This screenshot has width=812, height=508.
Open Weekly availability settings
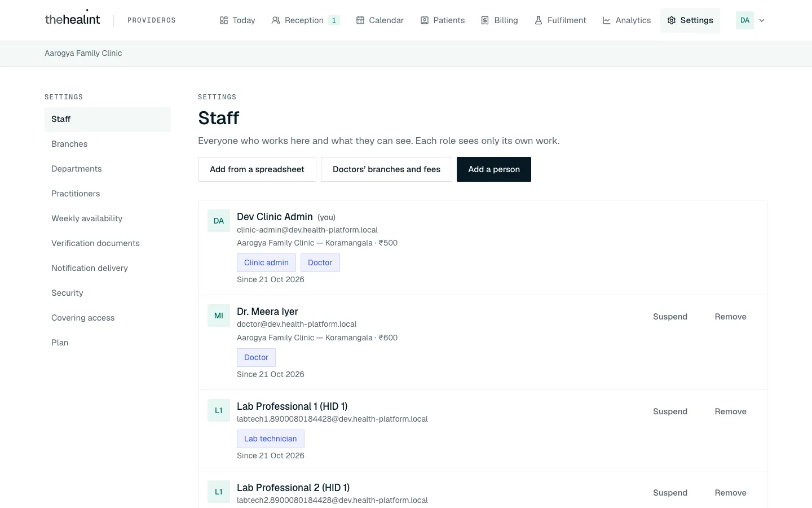pos(108,218)
